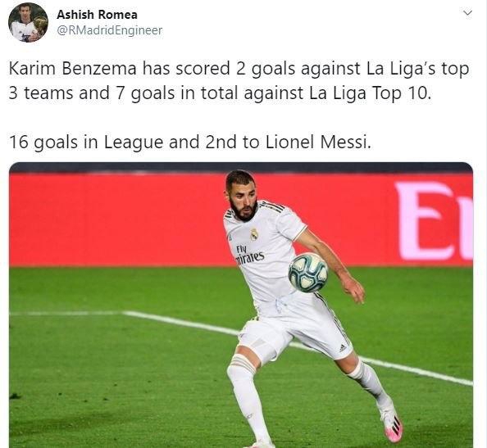Image resolution: width=487 pixels, height=448 pixels.
Task: Open the attached Benzema match photo
Action: [241, 305]
